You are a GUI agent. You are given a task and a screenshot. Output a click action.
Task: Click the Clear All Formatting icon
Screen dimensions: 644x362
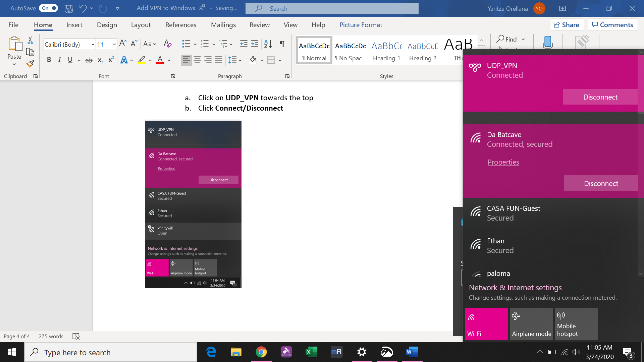[x=167, y=44]
